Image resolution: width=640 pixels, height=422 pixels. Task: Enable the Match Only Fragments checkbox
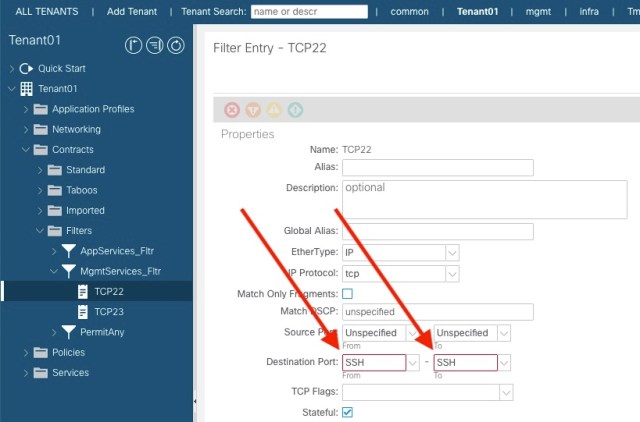point(348,293)
